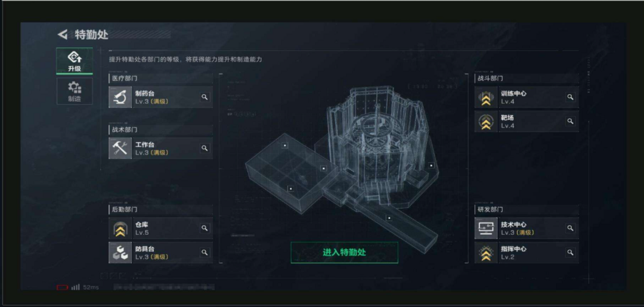Viewport: 644px width, 307px height.
Task: Select the 防具台 cubes icon
Action: click(120, 252)
